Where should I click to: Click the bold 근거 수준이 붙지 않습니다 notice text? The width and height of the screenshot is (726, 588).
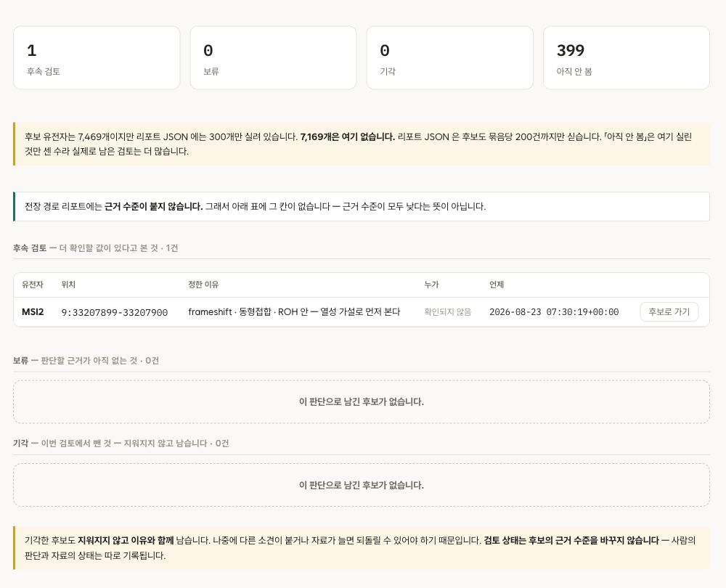[153, 206]
